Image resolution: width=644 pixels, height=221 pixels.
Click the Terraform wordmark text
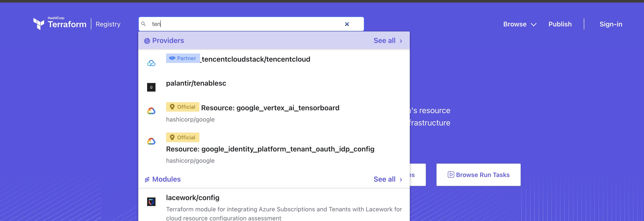pyautogui.click(x=67, y=24)
